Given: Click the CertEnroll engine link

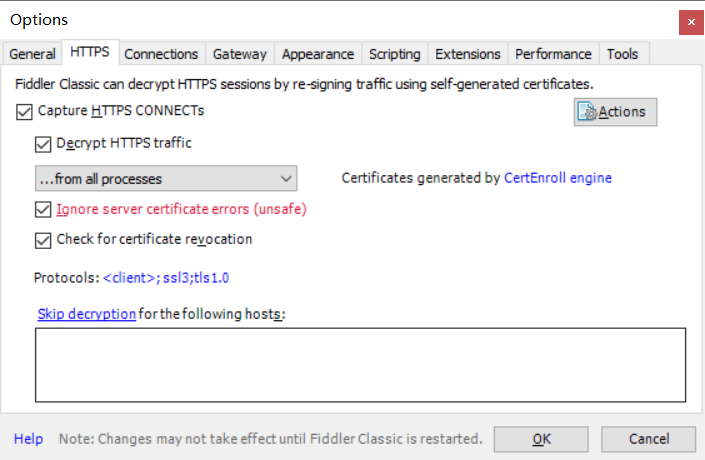Looking at the screenshot, I should [558, 178].
